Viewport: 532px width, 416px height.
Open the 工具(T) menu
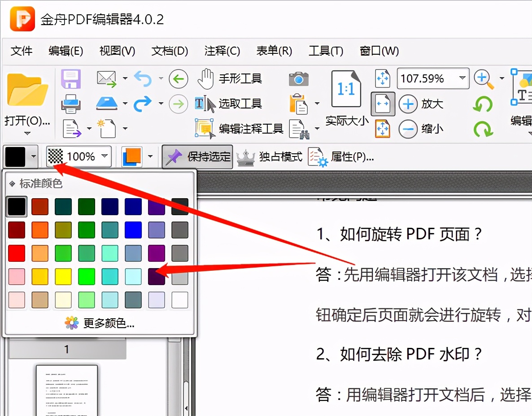326,51
